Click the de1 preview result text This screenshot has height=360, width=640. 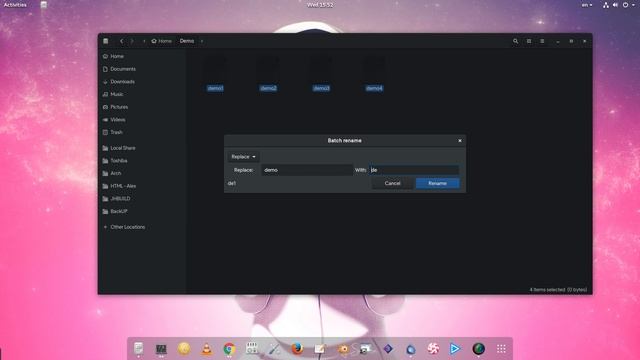click(x=232, y=183)
